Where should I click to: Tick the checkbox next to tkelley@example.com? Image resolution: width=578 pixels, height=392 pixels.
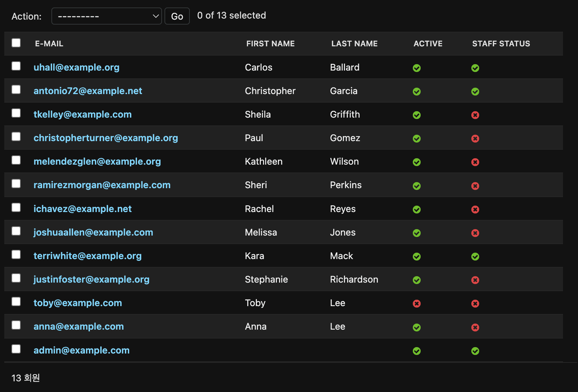click(16, 113)
